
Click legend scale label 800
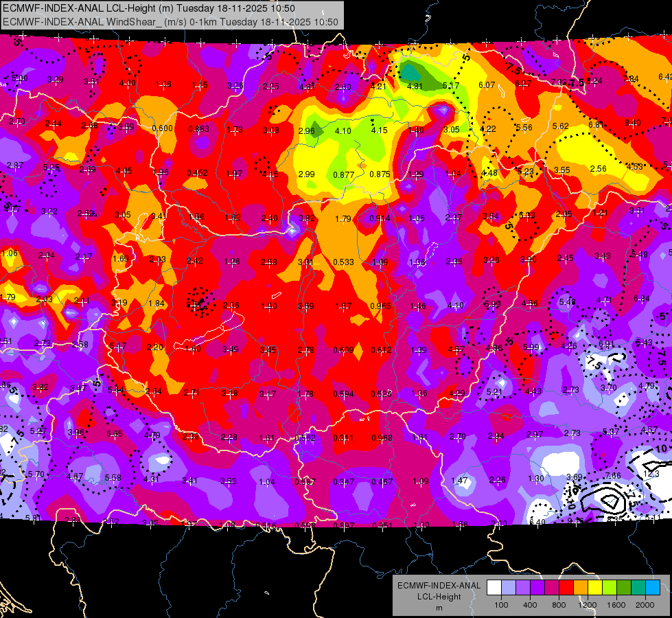[x=559, y=605]
